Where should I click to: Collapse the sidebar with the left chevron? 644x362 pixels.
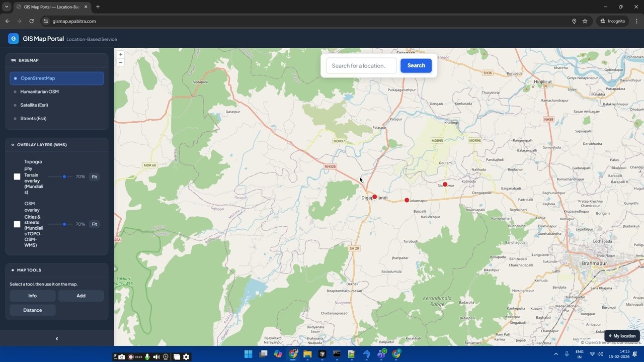[57, 339]
